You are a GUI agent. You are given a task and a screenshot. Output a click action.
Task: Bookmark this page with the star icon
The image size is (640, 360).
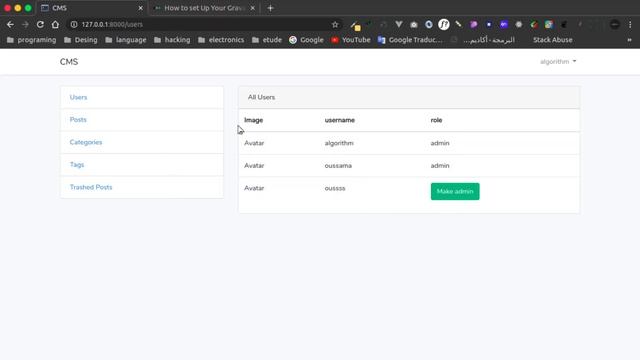335,24
